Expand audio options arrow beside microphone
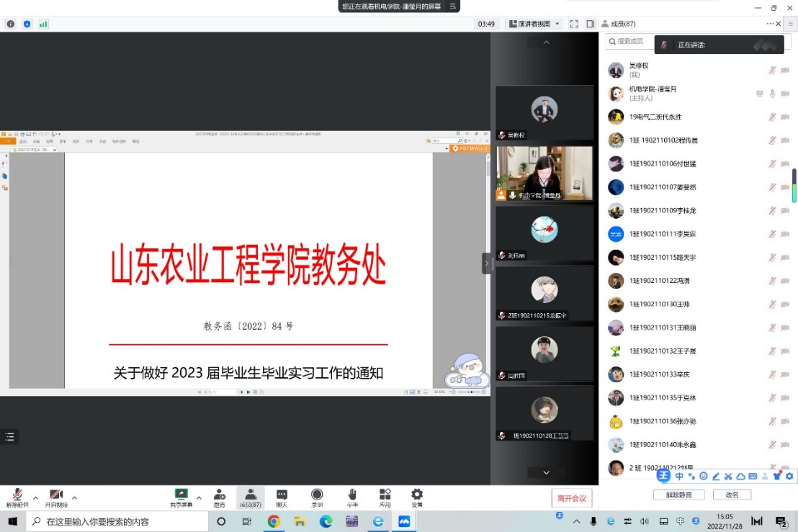Image resolution: width=798 pixels, height=532 pixels. pyautogui.click(x=35, y=497)
